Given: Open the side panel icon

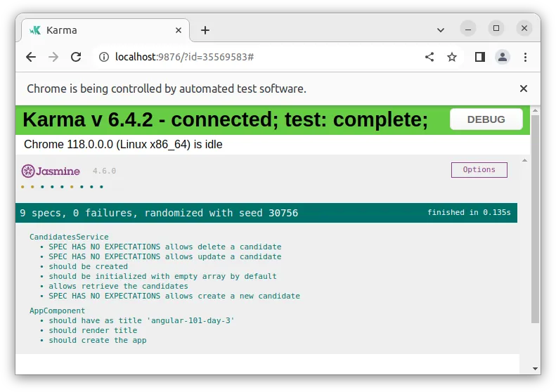Looking at the screenshot, I should (480, 57).
